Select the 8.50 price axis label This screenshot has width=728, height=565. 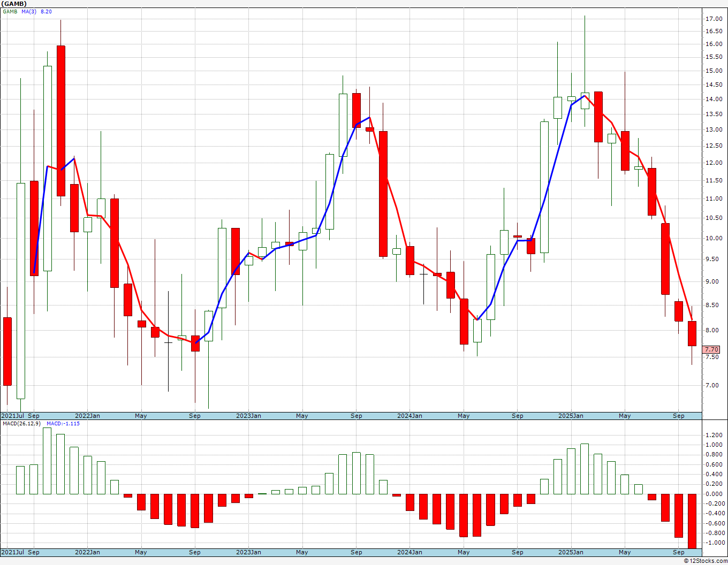711,306
